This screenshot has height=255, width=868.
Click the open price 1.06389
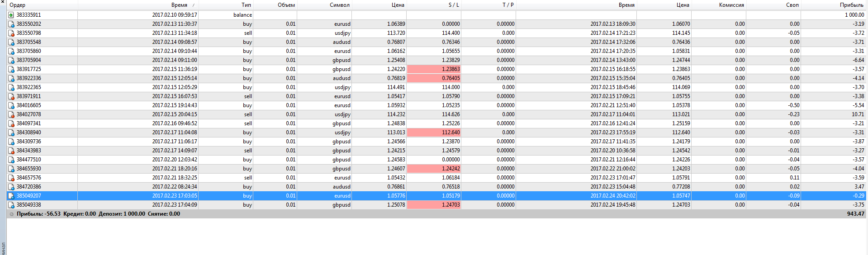396,24
